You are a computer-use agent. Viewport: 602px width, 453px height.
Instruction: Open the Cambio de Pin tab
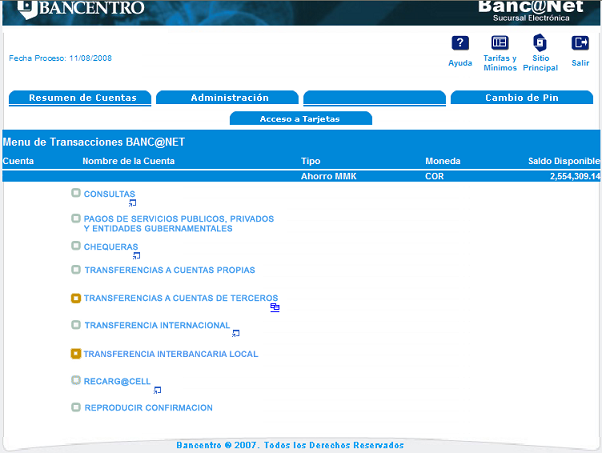(522, 98)
